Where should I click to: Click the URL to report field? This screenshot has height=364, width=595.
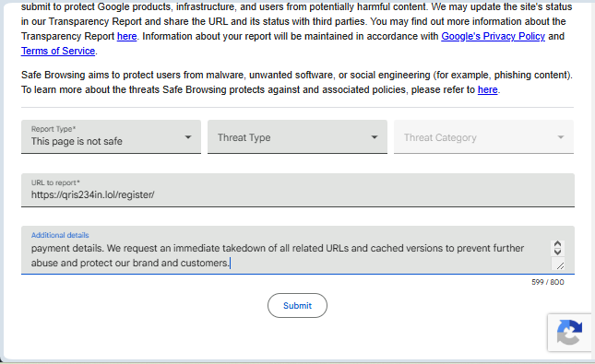click(x=298, y=191)
